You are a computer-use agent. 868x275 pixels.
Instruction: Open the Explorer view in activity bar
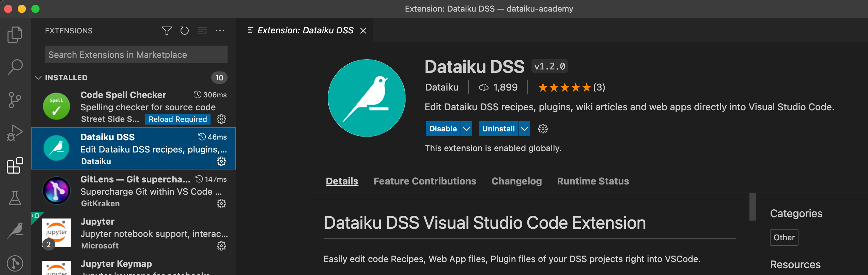coord(15,34)
